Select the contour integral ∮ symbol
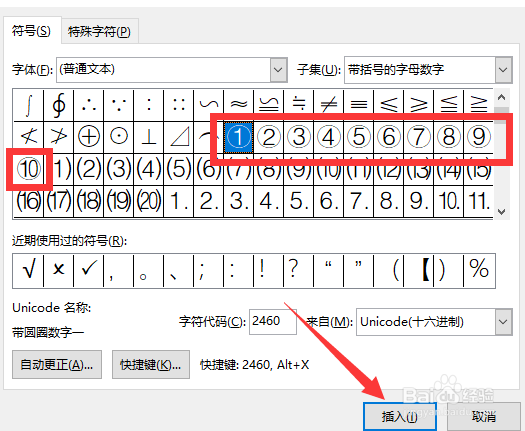This screenshot has height=431, width=525. pos(59,105)
